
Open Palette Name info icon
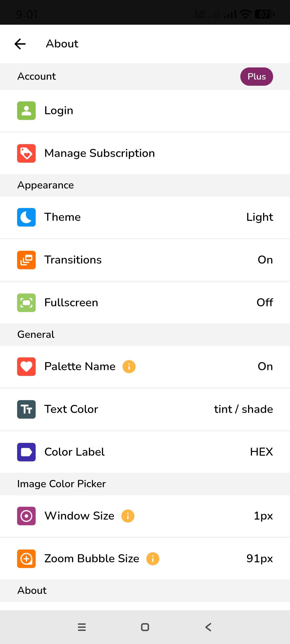[129, 366]
